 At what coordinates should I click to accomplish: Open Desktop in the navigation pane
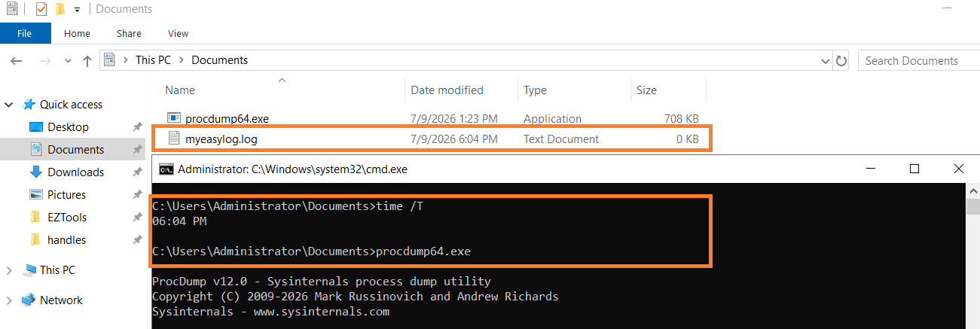click(68, 127)
